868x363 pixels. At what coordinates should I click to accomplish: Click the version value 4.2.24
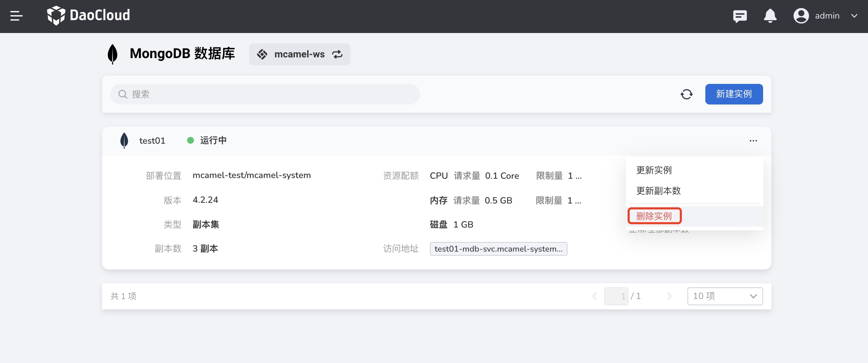[205, 200]
